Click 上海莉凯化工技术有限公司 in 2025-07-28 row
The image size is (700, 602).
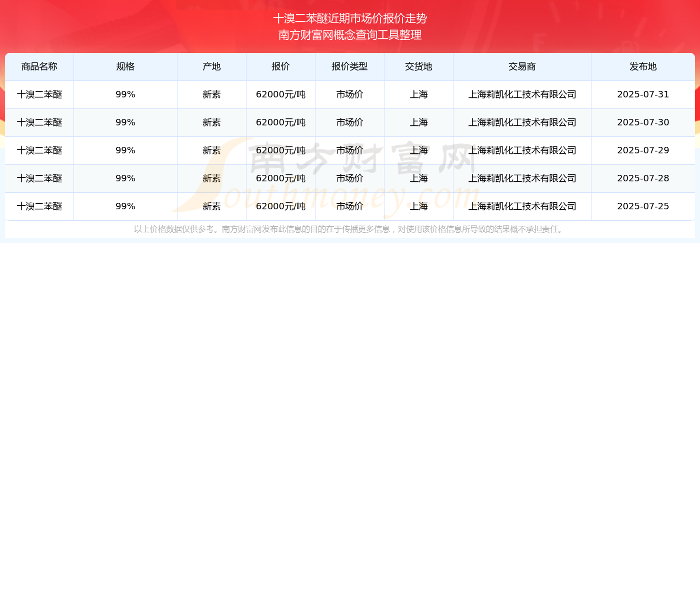tap(522, 178)
